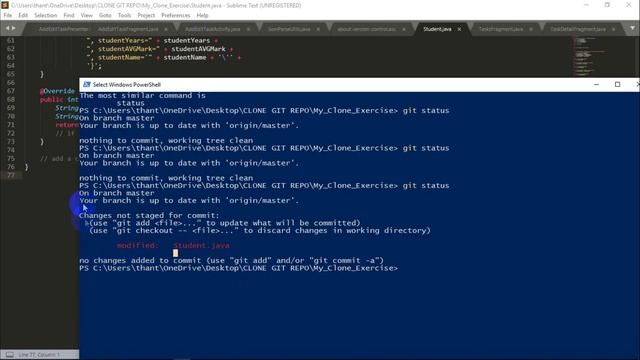The height and width of the screenshot is (360, 640).
Task: Click the Select Windows PowerShell title text
Action: (127, 84)
